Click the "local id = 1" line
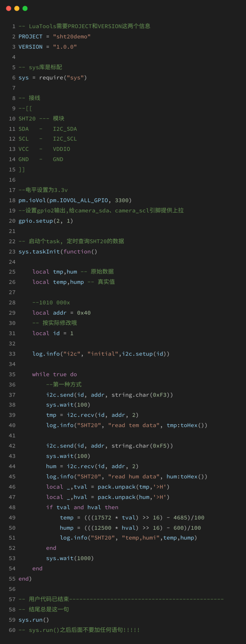The width and height of the screenshot is (246, 644). [53, 334]
